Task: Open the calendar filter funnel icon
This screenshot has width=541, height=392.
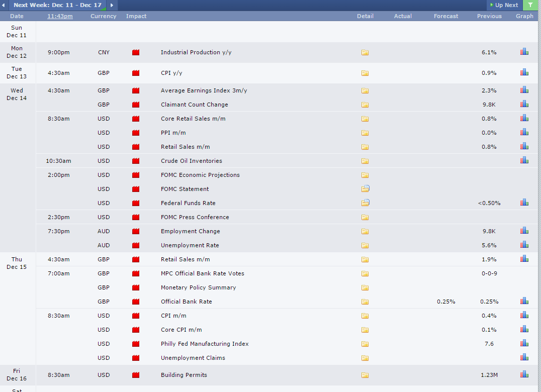Action: click(530, 5)
